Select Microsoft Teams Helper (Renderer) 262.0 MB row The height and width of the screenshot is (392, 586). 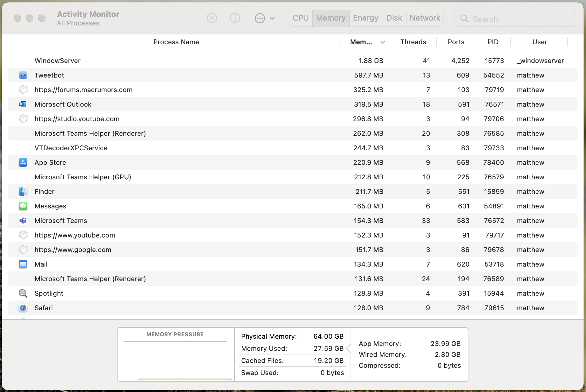[293, 133]
